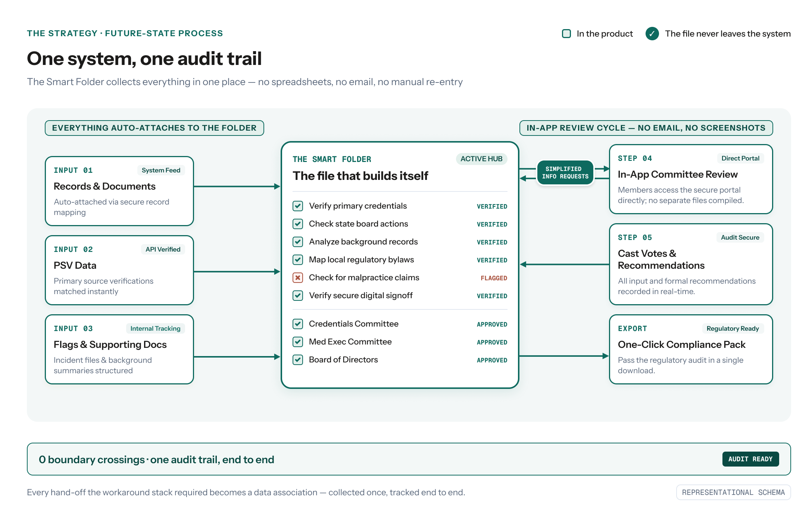Open the Flags & Supporting Docs title
812x527 pixels.
(110, 344)
